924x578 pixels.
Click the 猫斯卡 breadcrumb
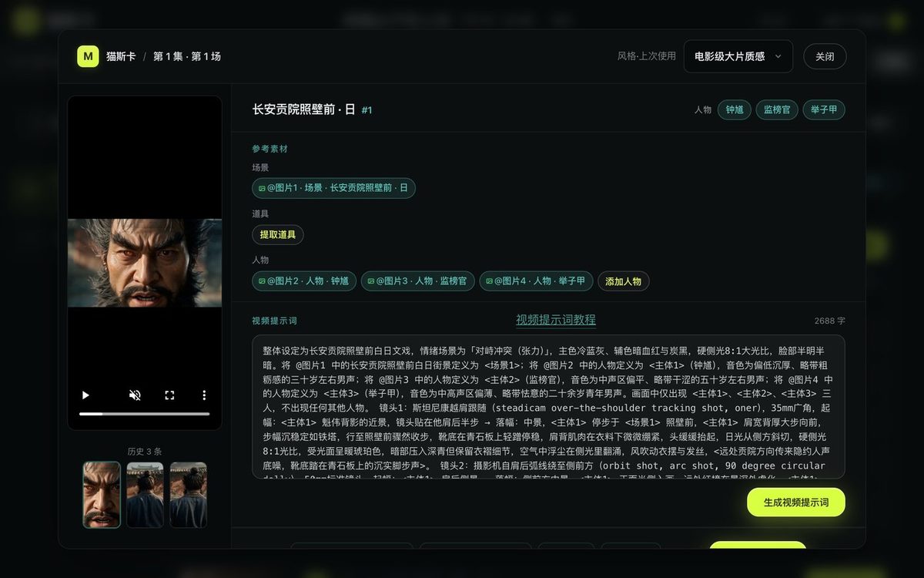tap(121, 56)
